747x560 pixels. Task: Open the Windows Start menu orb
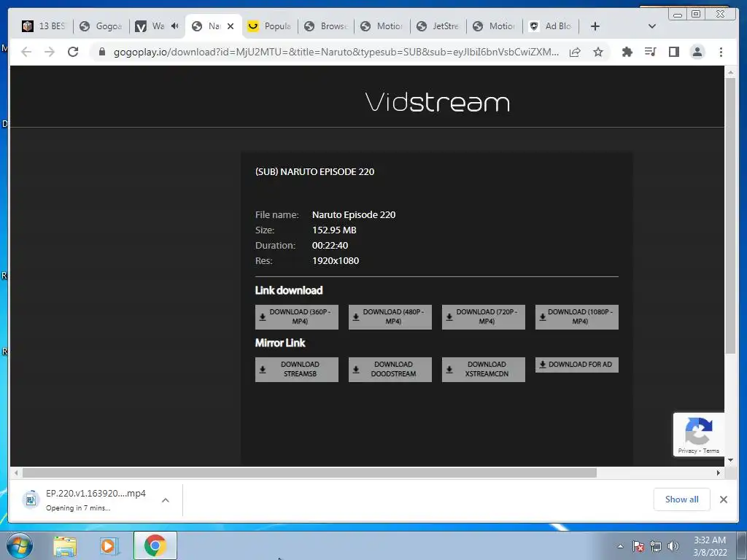19,545
